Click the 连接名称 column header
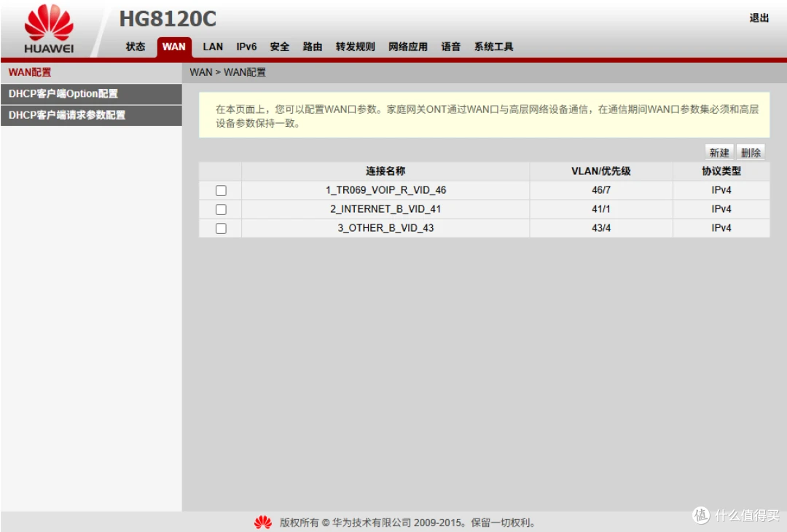The height and width of the screenshot is (532, 787). (385, 171)
